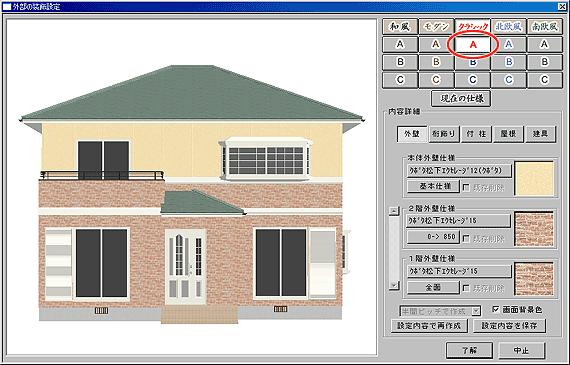Click the 設定内容で再作成 button

pos(429,325)
